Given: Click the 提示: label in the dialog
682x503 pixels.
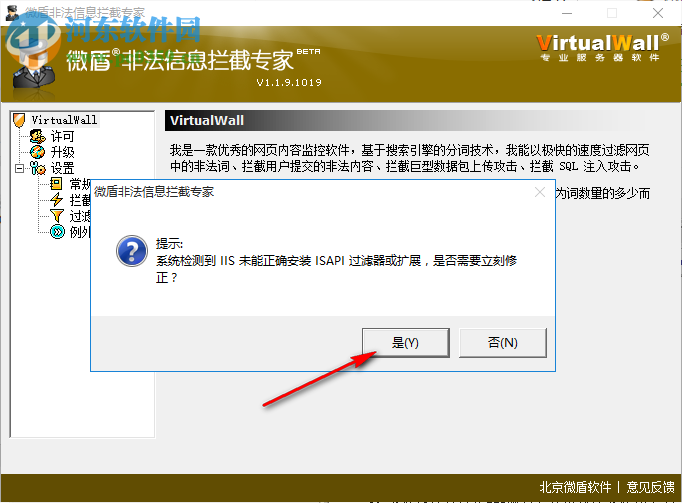Looking at the screenshot, I should (x=170, y=244).
